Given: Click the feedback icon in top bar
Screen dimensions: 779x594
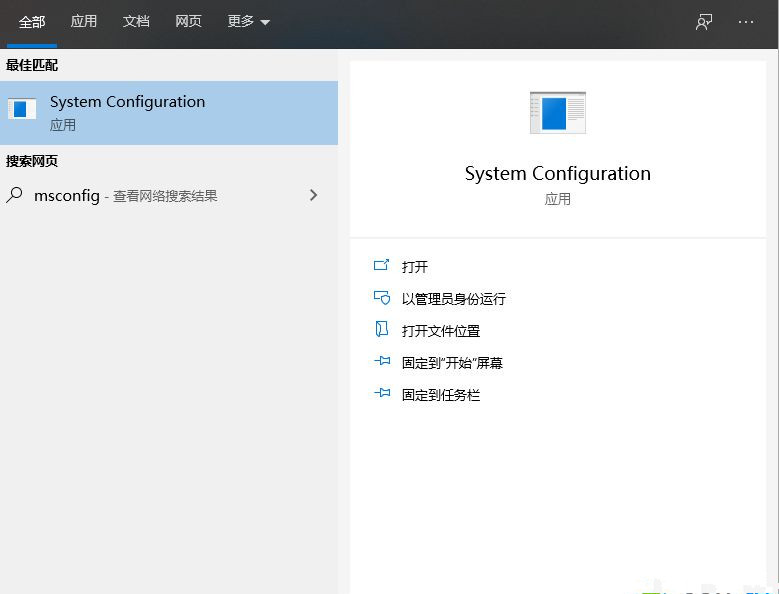Looking at the screenshot, I should pos(704,22).
